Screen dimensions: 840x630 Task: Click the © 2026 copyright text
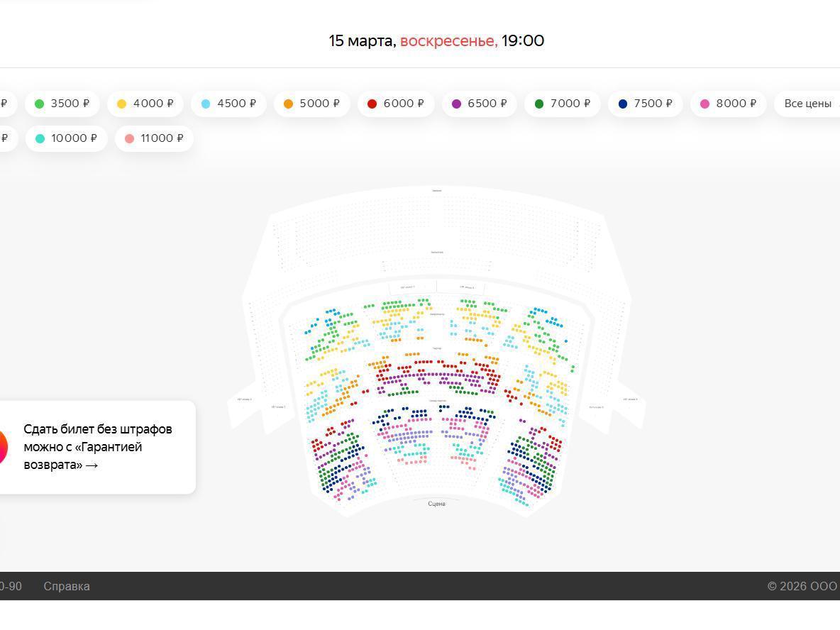tap(802, 586)
